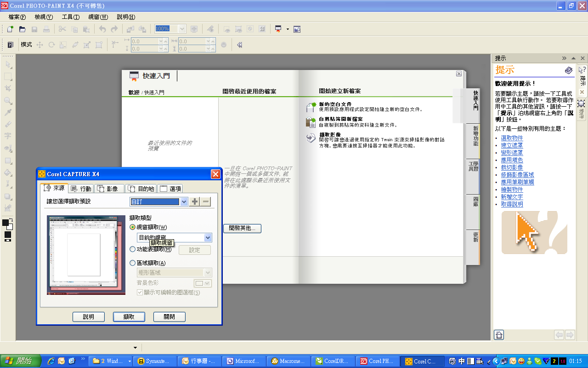Open the 目前的視窗 dropdown
The image size is (588, 368).
tap(208, 237)
